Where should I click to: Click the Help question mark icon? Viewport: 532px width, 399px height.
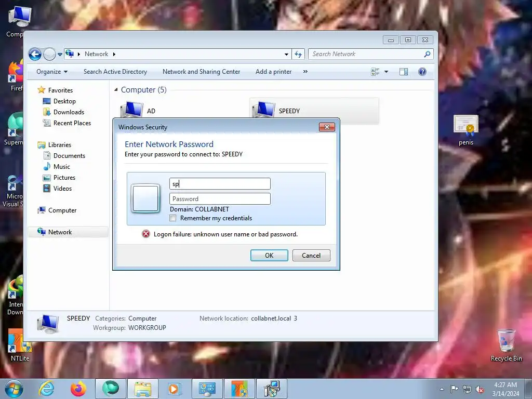422,72
